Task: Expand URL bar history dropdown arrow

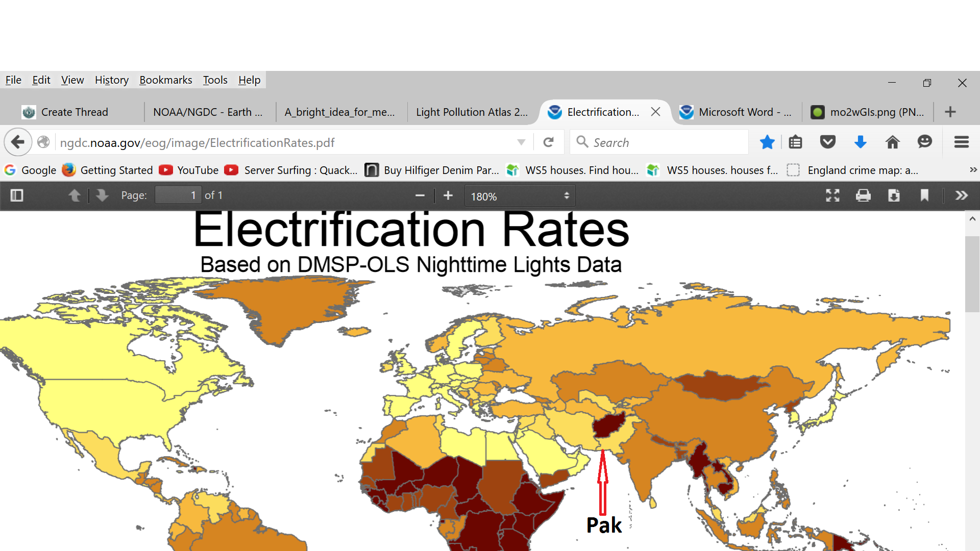Action: [x=521, y=142]
